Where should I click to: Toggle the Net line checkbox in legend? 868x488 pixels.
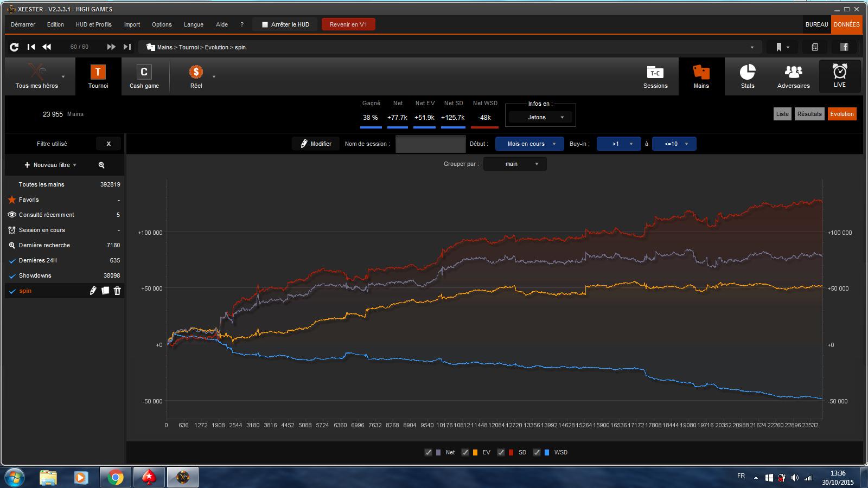click(429, 452)
